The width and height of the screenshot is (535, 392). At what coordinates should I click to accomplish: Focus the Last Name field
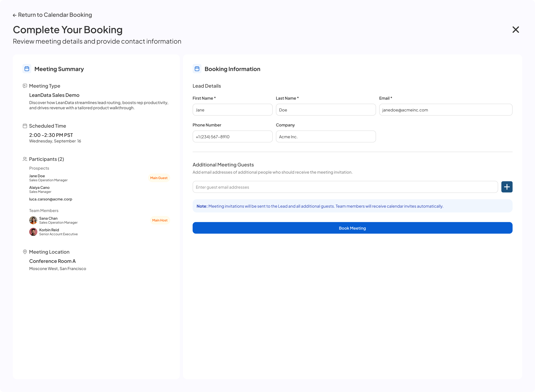click(326, 110)
